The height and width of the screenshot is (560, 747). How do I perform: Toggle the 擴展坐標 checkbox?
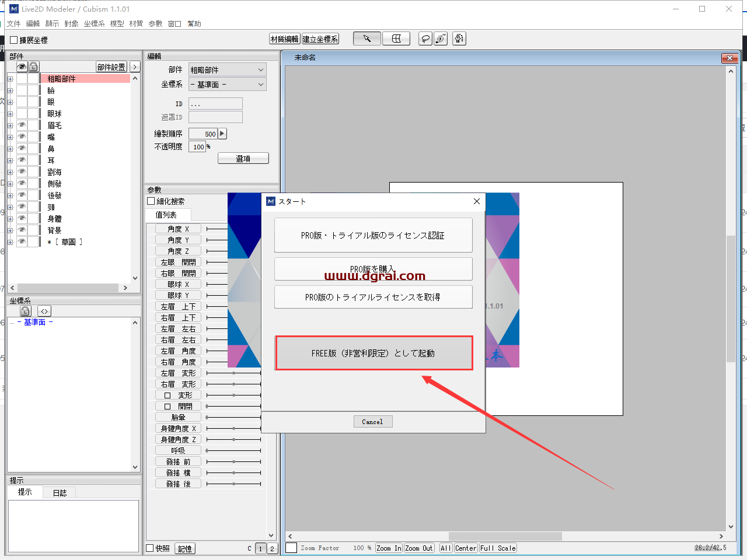click(x=14, y=40)
